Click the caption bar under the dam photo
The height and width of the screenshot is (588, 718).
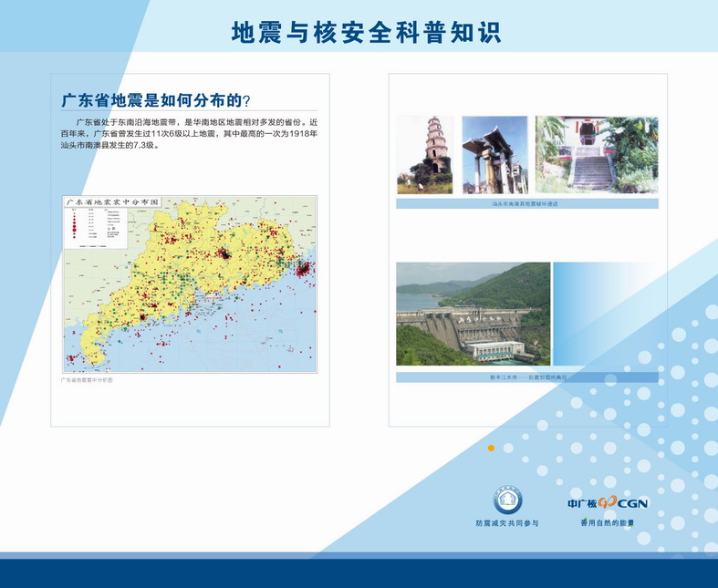[526, 377]
